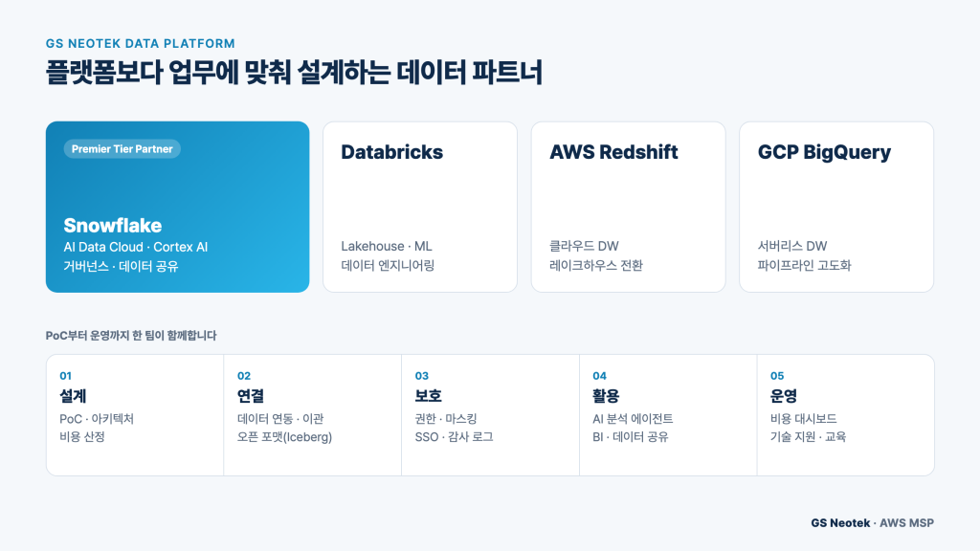Image resolution: width=980 pixels, height=551 pixels.
Task: Click 'Lakehouse · ML' text
Action: (x=387, y=246)
